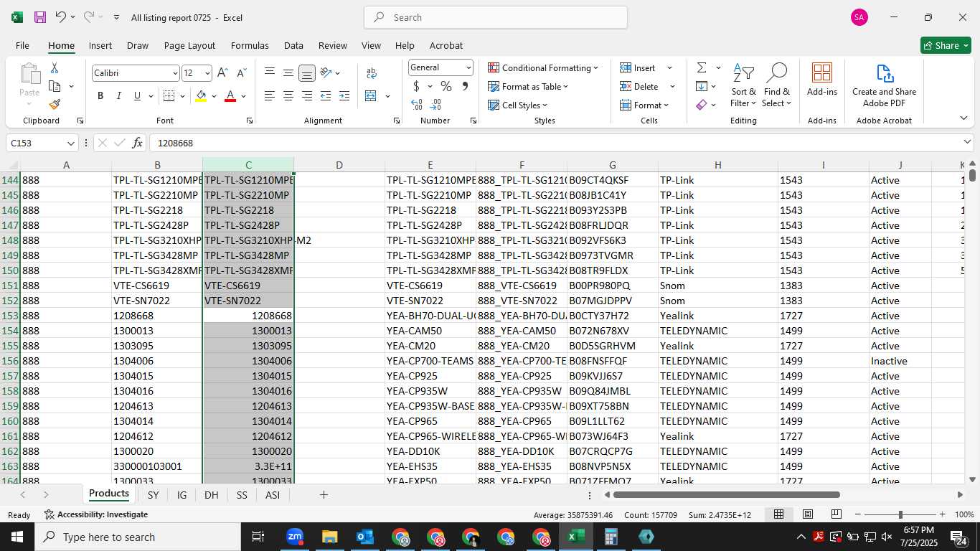Click the Clear eraser icon
This screenshot has width=980, height=551.
point(701,105)
